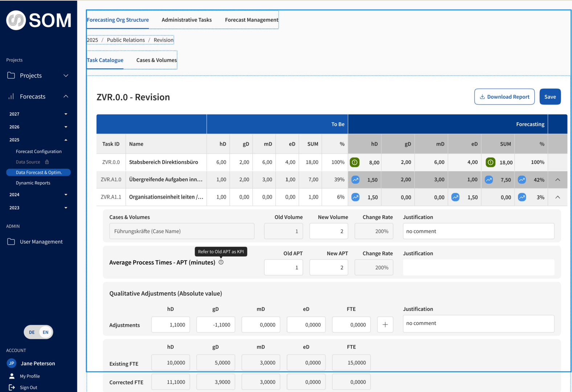This screenshot has width=572, height=392.
Task: Click the trend icon beside ZVR.A1.1 forecasting 3%
Action: coord(522,197)
